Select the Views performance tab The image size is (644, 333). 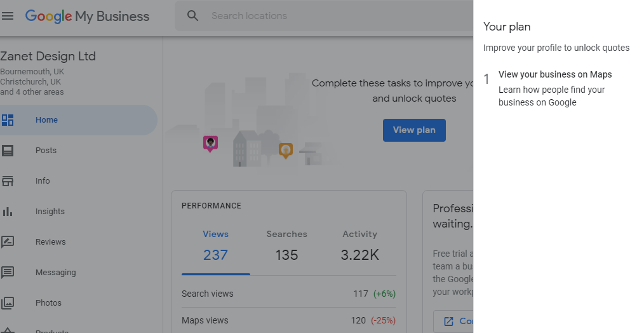point(216,246)
